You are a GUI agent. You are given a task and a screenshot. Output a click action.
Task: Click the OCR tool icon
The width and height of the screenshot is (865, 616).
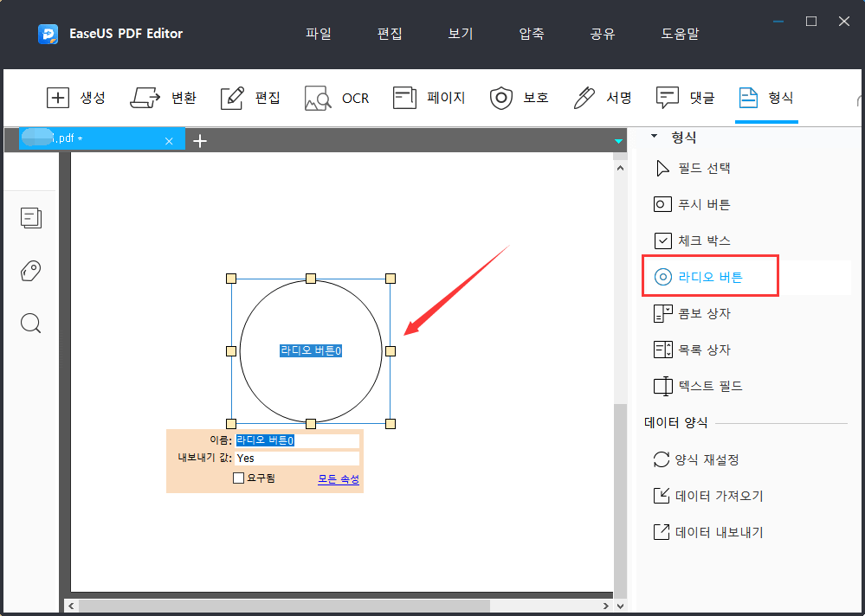coord(318,98)
